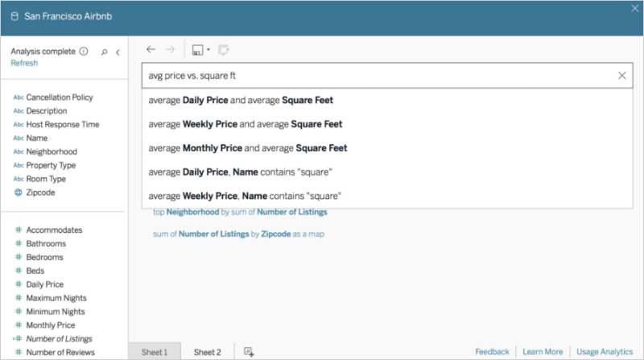Select the Cancellation Policy field
The width and height of the screenshot is (644, 360).
coord(60,97)
